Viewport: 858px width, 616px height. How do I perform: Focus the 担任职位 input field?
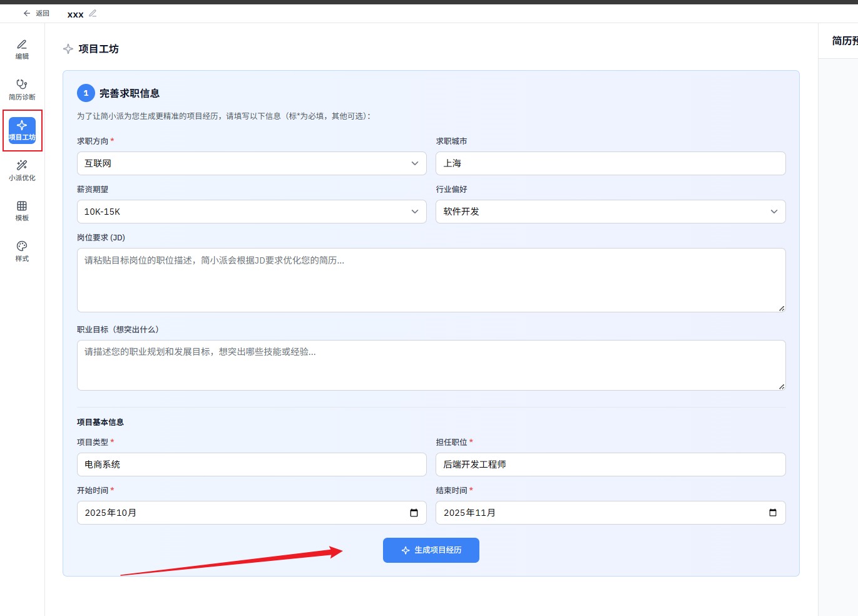[610, 465]
